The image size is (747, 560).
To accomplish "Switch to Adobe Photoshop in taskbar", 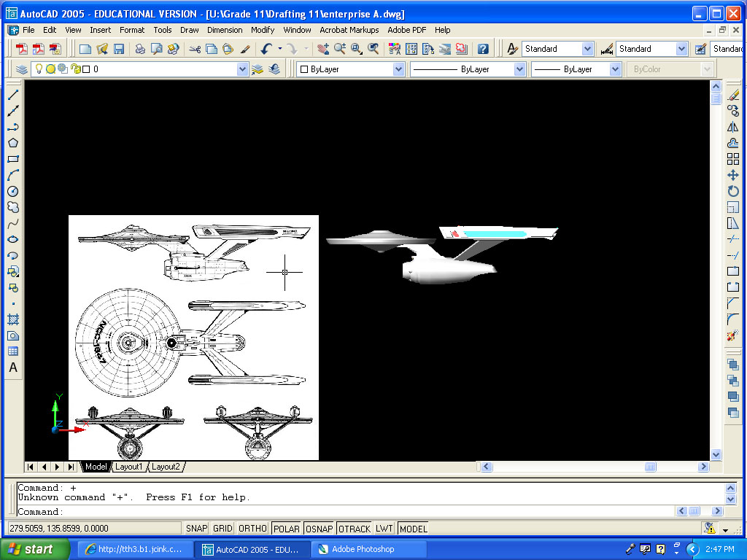I will [369, 549].
